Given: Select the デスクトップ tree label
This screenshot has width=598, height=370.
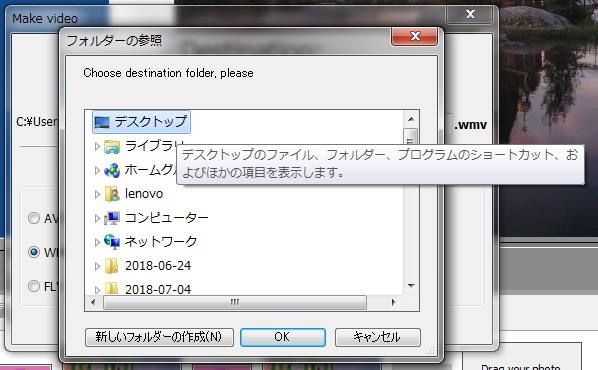Looking at the screenshot, I should [x=151, y=122].
